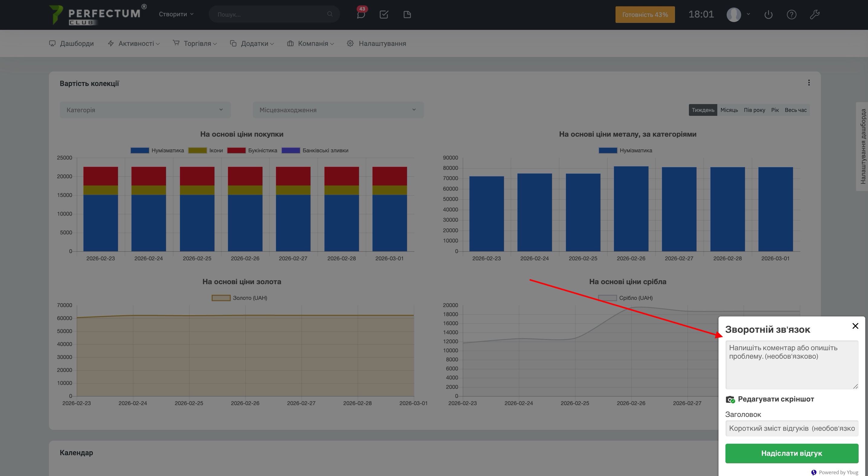Image resolution: width=868 pixels, height=476 pixels.
Task: Click the tasks checkbox icon in the header
Action: (x=384, y=14)
